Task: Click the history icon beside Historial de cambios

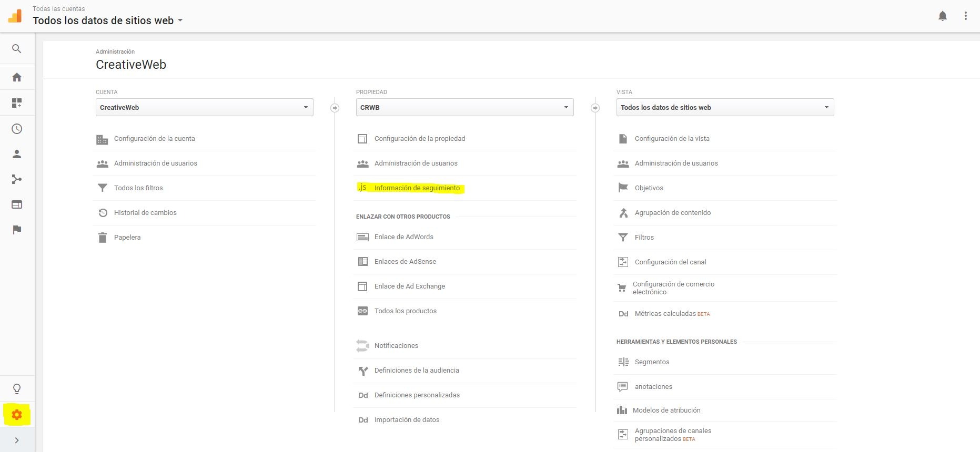Action: click(x=103, y=213)
